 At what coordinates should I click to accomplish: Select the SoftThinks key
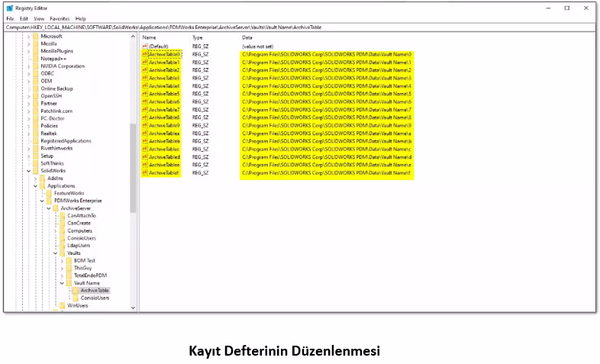(52, 163)
